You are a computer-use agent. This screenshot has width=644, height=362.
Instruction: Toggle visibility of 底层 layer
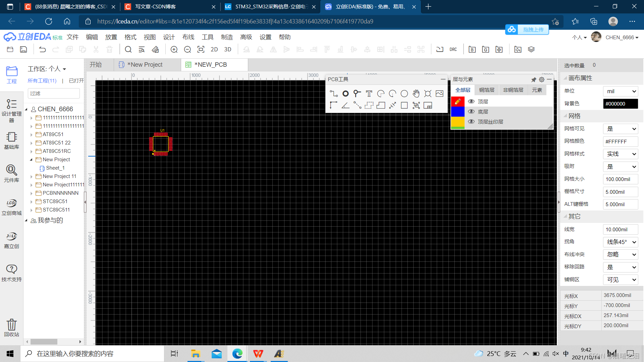pos(471,112)
